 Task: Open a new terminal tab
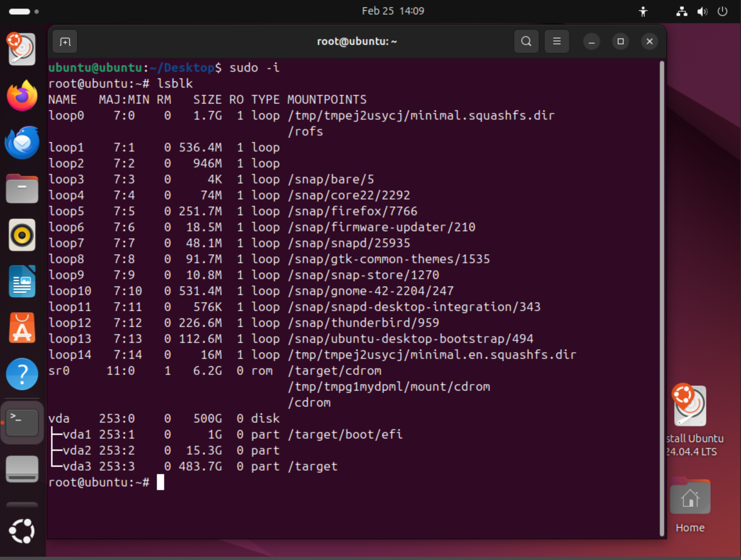65,42
